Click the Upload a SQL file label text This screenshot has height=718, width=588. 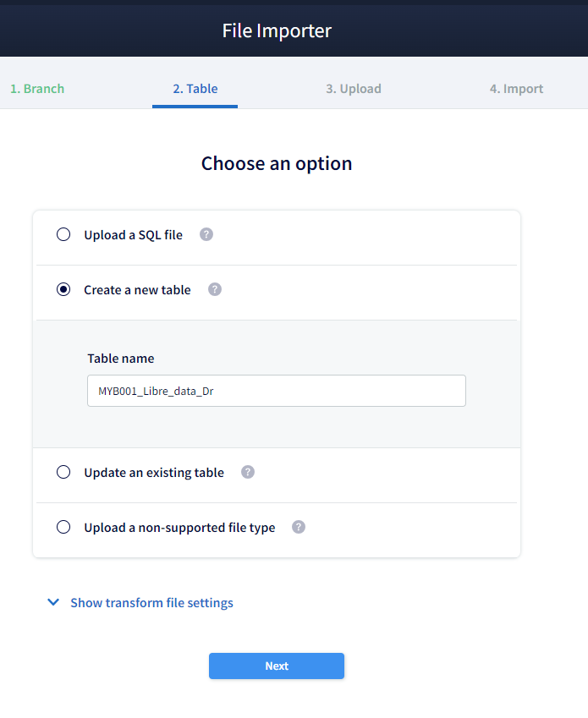[x=133, y=235]
